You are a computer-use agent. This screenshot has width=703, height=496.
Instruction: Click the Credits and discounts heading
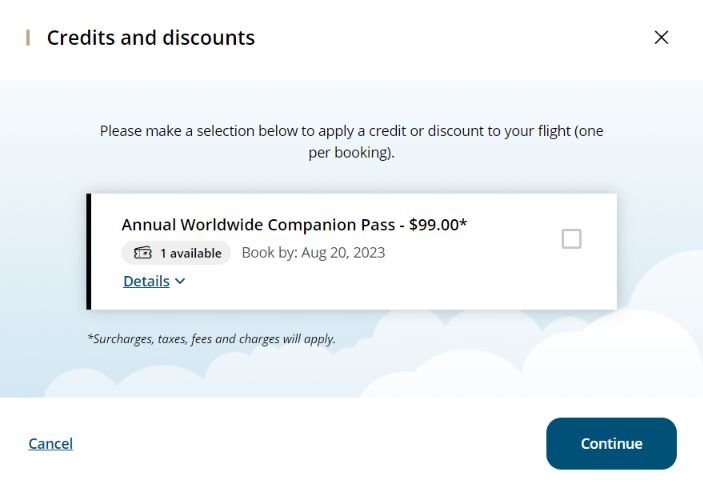pos(151,38)
